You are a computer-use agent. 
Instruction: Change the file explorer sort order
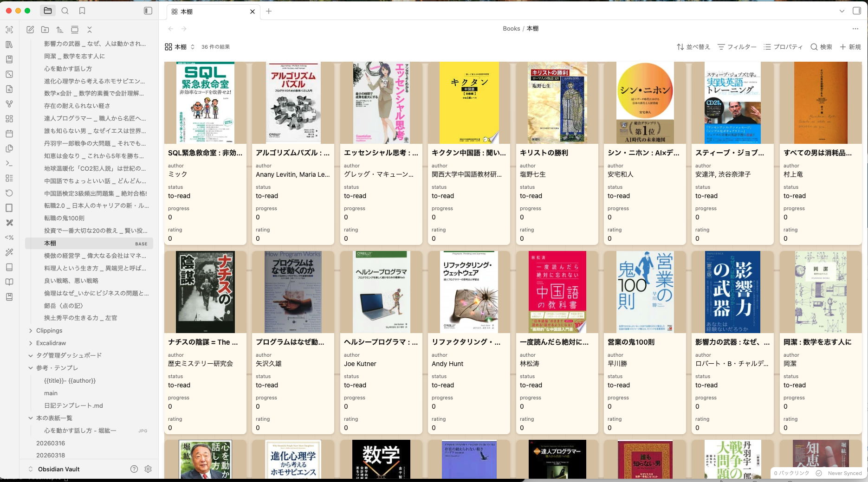(x=60, y=30)
